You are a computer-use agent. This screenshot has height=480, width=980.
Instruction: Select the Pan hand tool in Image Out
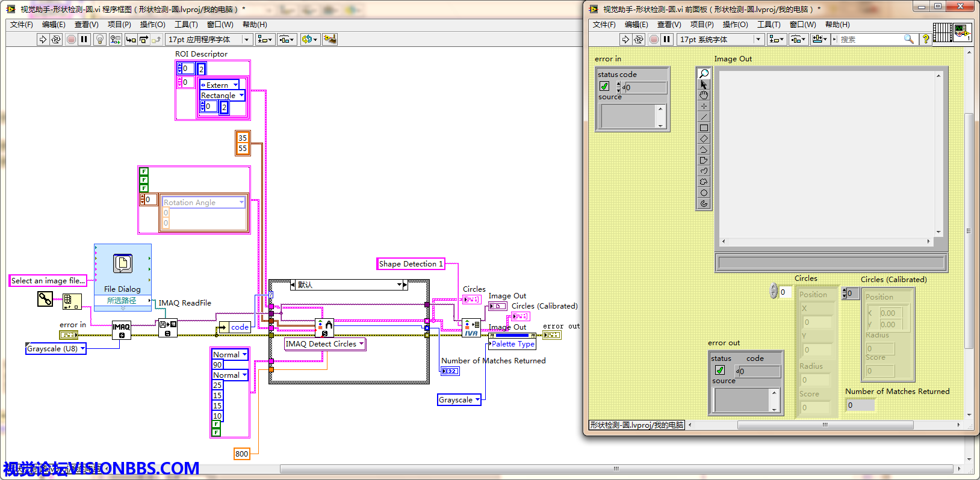pos(703,96)
